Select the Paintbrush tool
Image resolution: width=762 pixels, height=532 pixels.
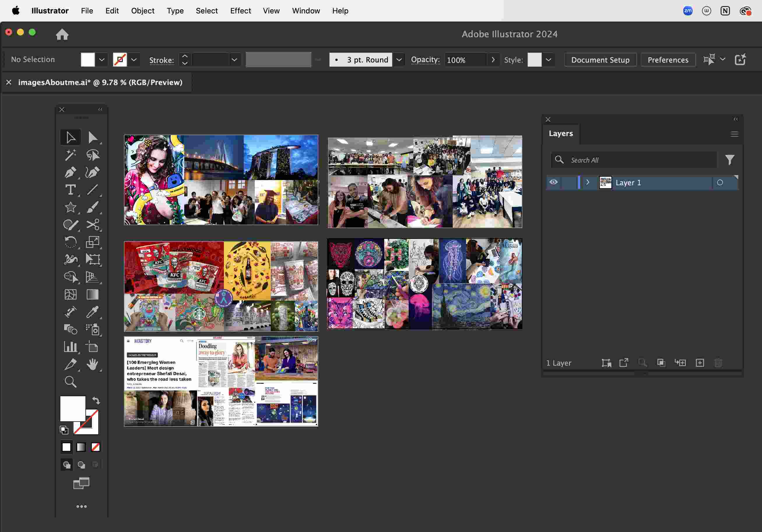pyautogui.click(x=93, y=207)
